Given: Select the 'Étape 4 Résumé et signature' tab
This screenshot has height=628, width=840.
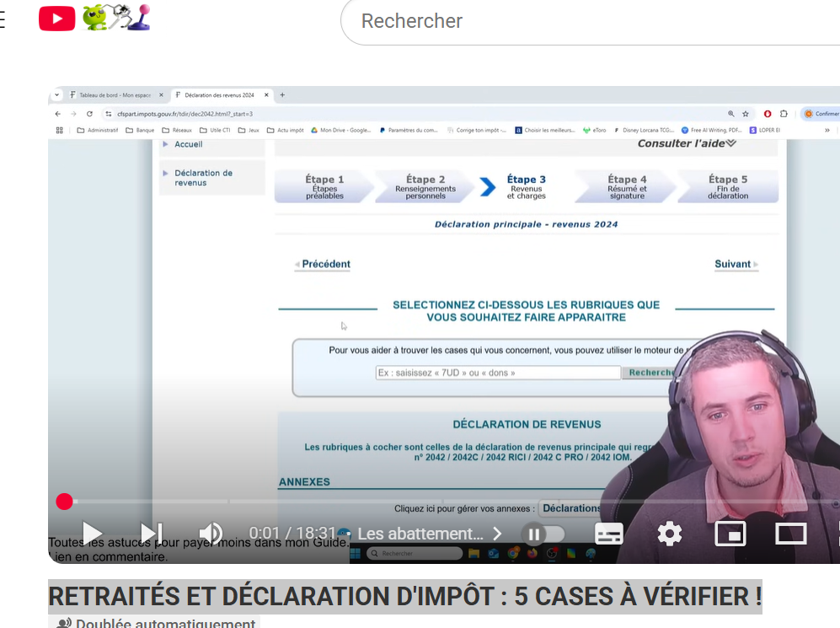Looking at the screenshot, I should click(627, 187).
